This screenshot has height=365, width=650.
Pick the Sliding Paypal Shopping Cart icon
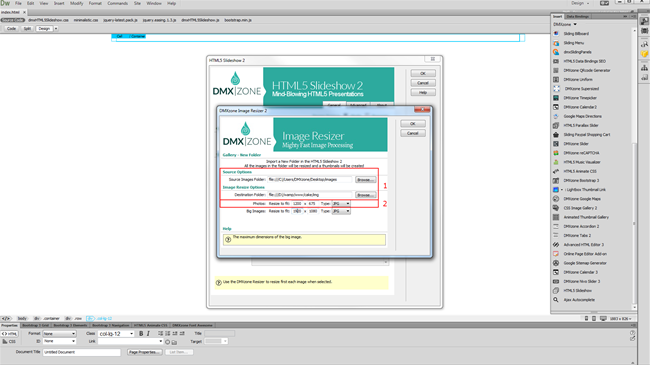(556, 134)
